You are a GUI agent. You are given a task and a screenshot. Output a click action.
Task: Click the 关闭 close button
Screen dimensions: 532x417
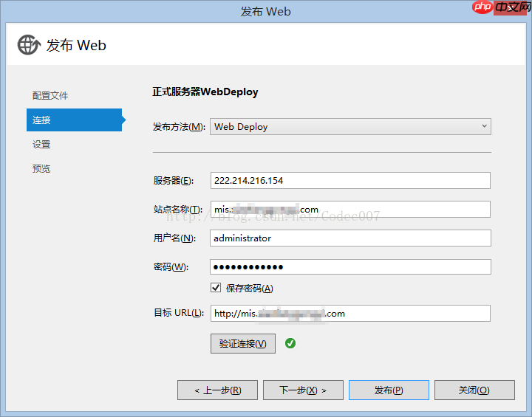474,390
